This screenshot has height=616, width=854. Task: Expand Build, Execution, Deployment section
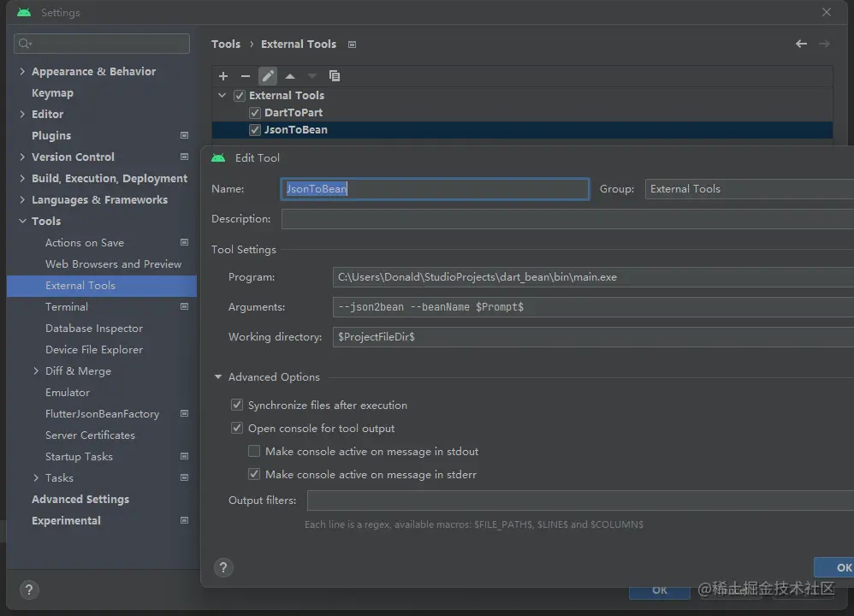22,178
